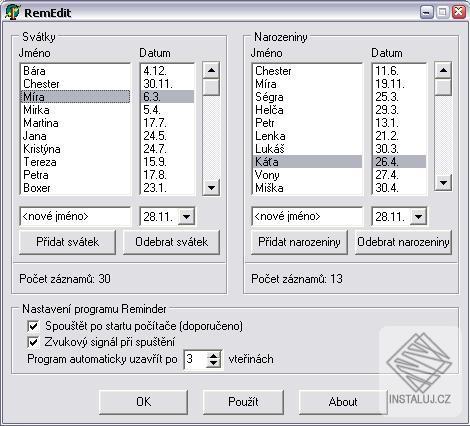Toggle 'Spouštět po startu počítače' checkbox
Viewport: 470px width, 426px height.
click(33, 326)
